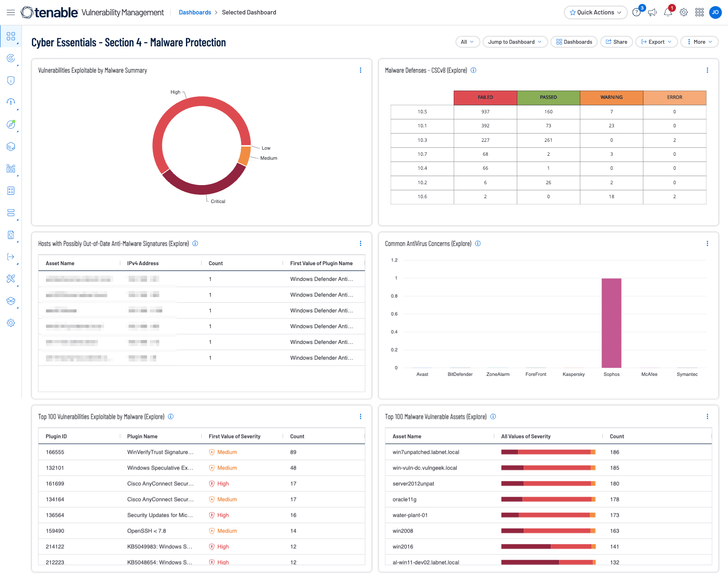This screenshot has height=582, width=728.
Task: Click the Dashboards breadcrumb link
Action: pyautogui.click(x=195, y=12)
